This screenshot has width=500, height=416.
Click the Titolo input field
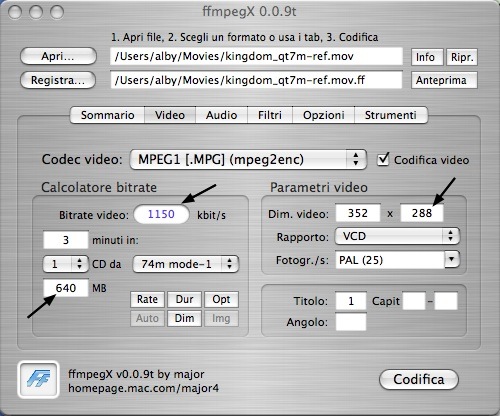(351, 301)
